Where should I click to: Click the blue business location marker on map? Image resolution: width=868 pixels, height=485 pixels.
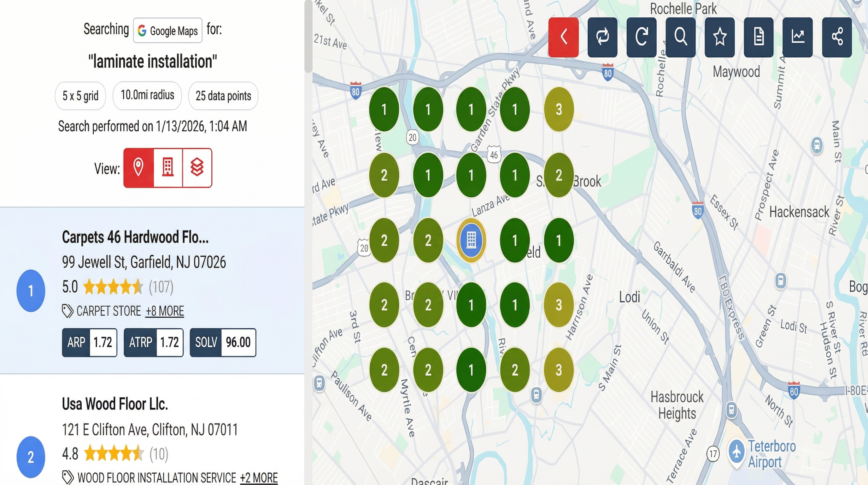click(x=471, y=240)
